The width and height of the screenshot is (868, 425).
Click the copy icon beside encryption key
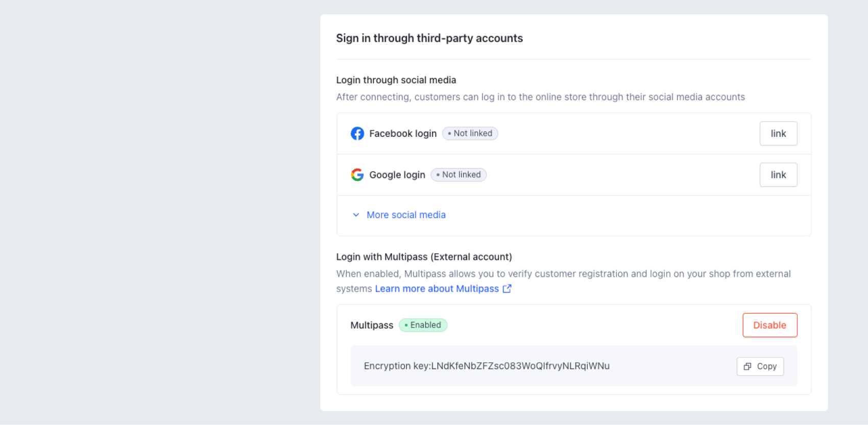pyautogui.click(x=748, y=366)
